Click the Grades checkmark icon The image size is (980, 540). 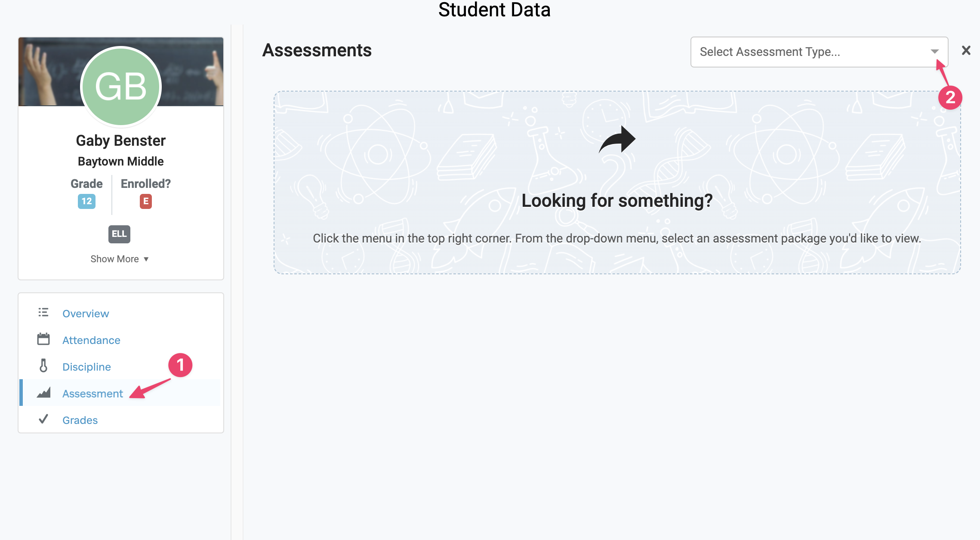[43, 419]
